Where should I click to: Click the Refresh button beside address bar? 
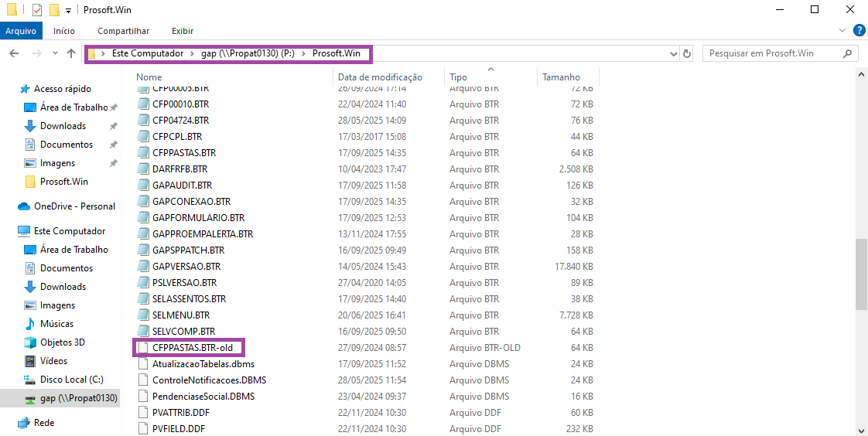[687, 53]
